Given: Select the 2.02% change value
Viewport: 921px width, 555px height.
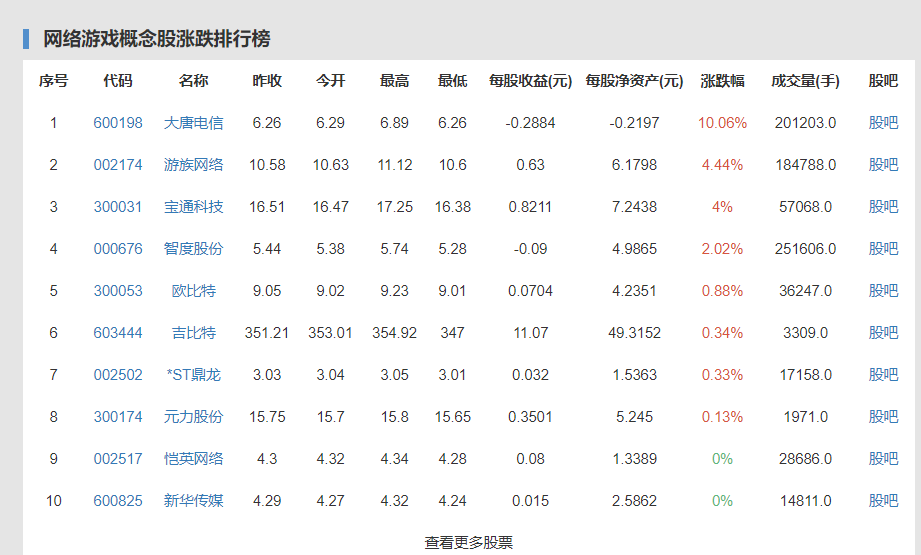Looking at the screenshot, I should (x=722, y=249).
